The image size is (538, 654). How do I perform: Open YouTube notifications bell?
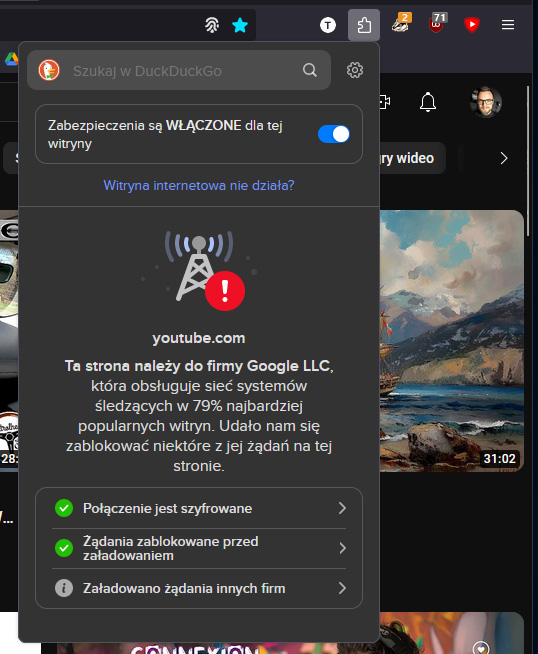pos(428,102)
